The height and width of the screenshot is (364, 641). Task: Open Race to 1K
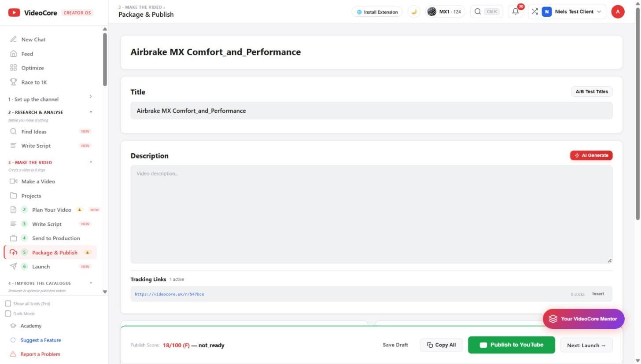point(34,82)
